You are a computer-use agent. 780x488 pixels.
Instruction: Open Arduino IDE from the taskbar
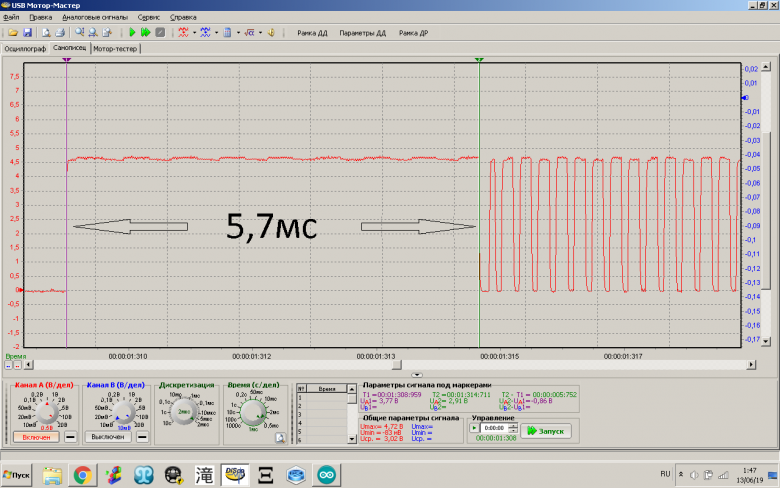[x=327, y=473]
